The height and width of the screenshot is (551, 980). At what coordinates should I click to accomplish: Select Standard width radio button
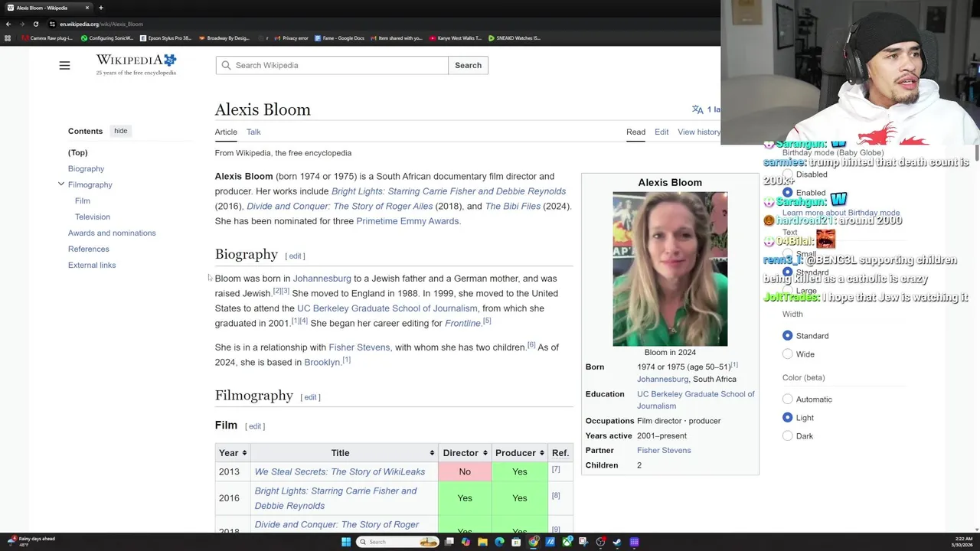[787, 336]
